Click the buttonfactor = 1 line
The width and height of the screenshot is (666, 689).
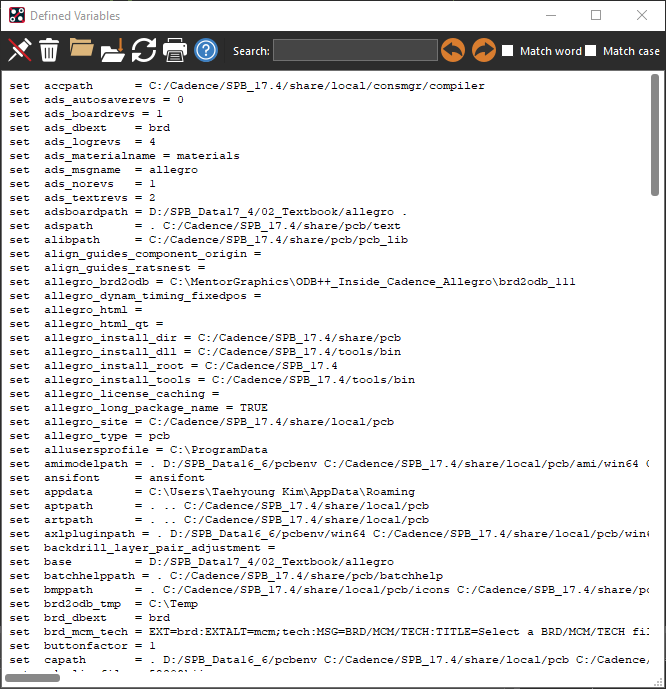tap(83, 647)
